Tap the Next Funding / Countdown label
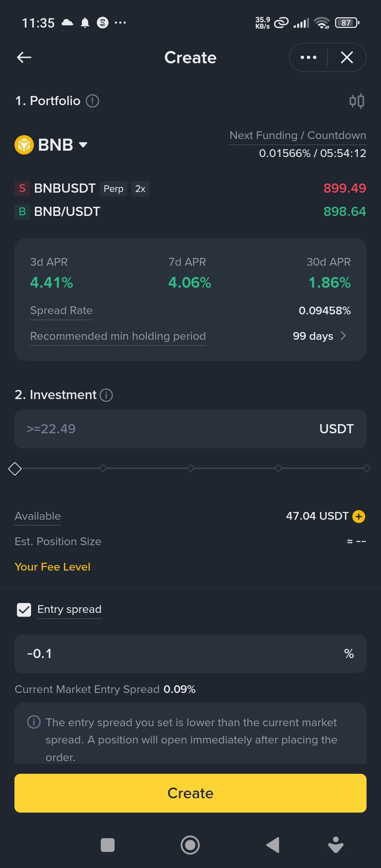Viewport: 381px width, 868px height. pos(298,135)
